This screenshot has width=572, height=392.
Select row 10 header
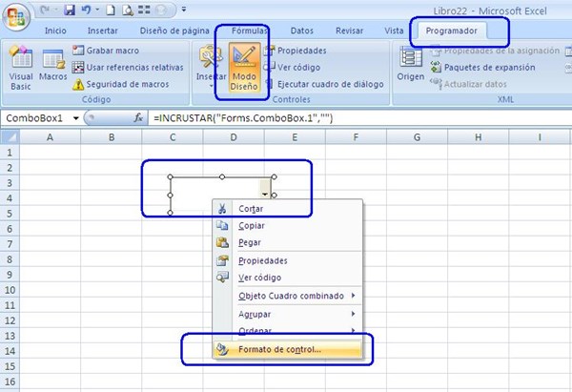click(x=10, y=290)
